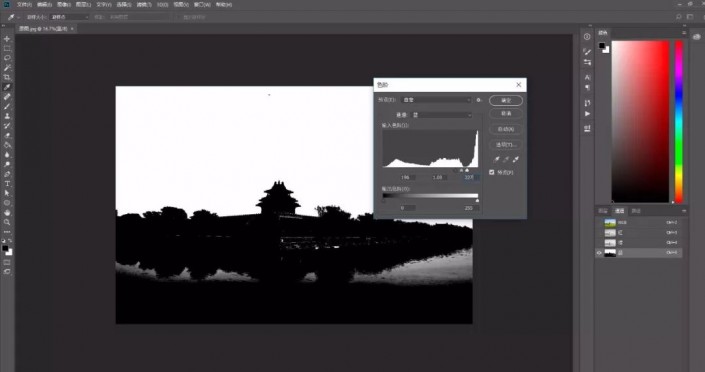Viewport: 705px width, 372px height.
Task: Open the Info panel icon
Action: pyautogui.click(x=587, y=37)
